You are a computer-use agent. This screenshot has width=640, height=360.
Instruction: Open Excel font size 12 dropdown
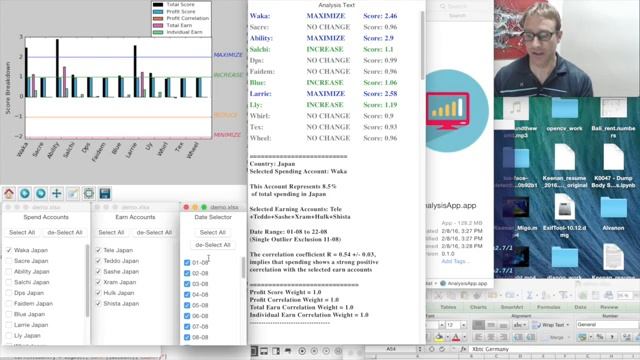tap(463, 325)
